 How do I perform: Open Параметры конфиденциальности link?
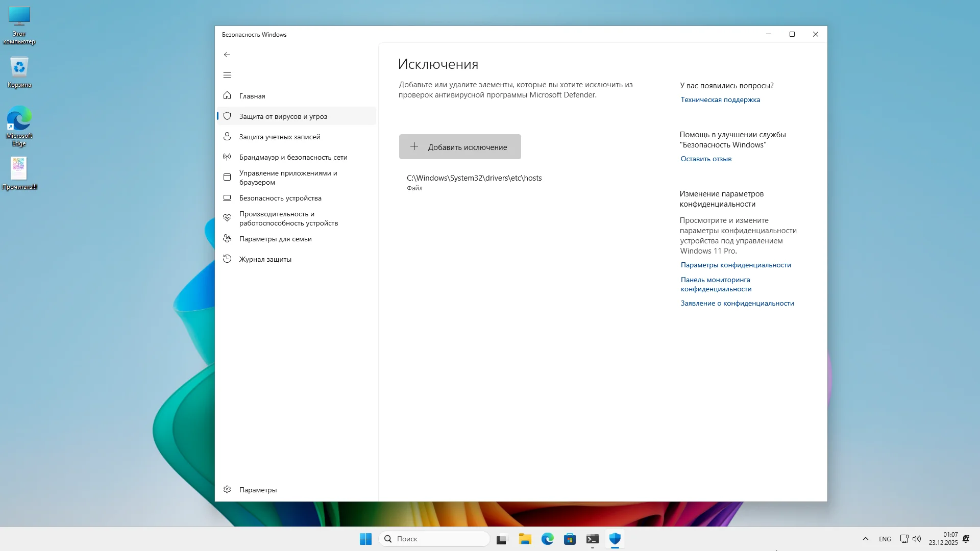coord(735,265)
